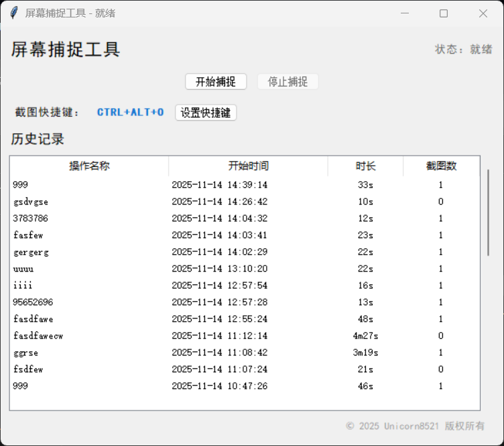Click the 48s duration cell

coord(365,319)
